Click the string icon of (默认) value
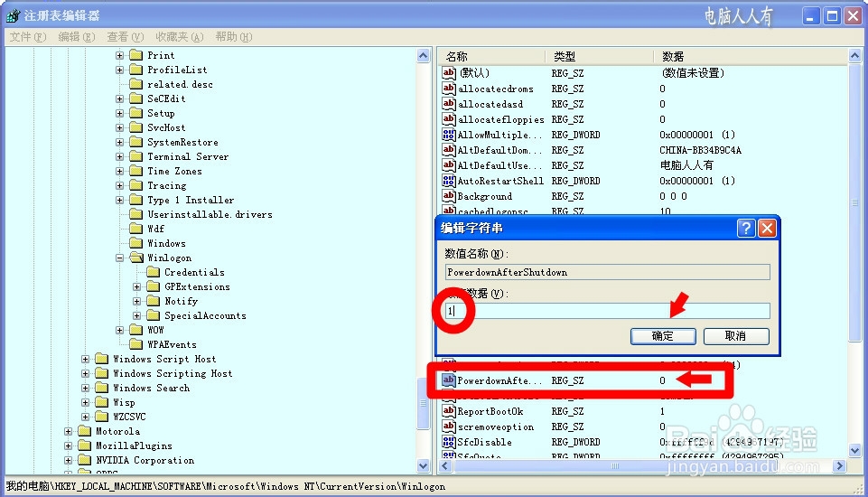This screenshot has width=868, height=497. pos(448,72)
